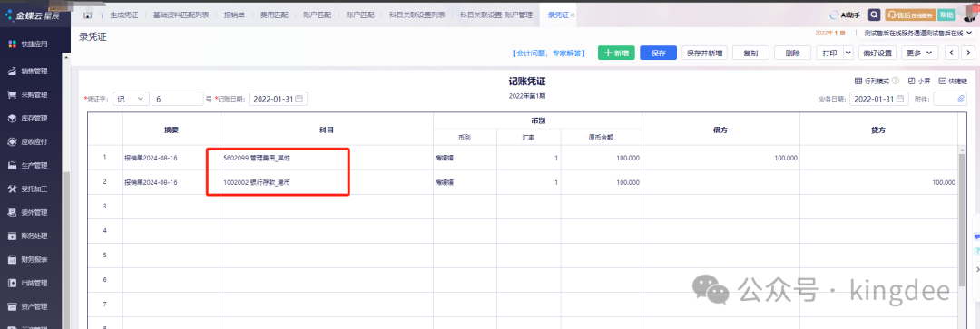Screen dimensions: 980x329
Task: Expand the 凭证字 记 dropdown
Action: click(131, 99)
